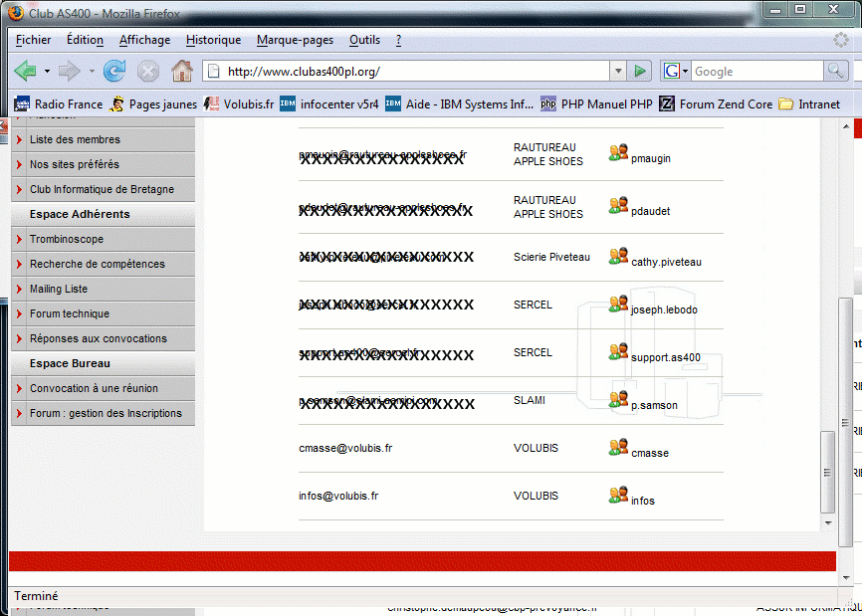The height and width of the screenshot is (616, 862).
Task: Click the page icon in address bar
Action: (214, 71)
